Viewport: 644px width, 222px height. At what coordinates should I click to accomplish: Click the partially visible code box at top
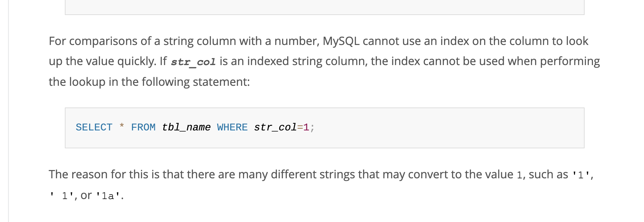click(325, 7)
